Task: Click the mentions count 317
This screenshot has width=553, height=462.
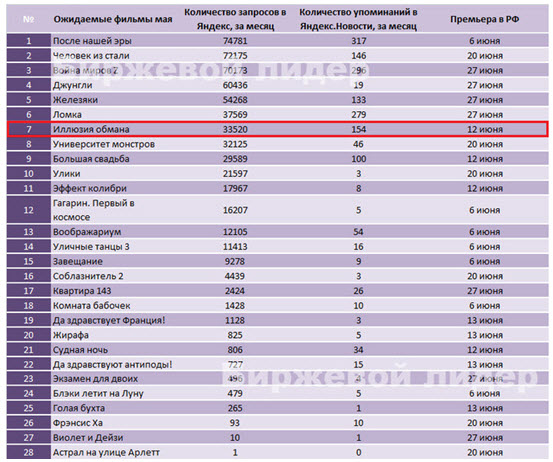Action: pyautogui.click(x=359, y=41)
